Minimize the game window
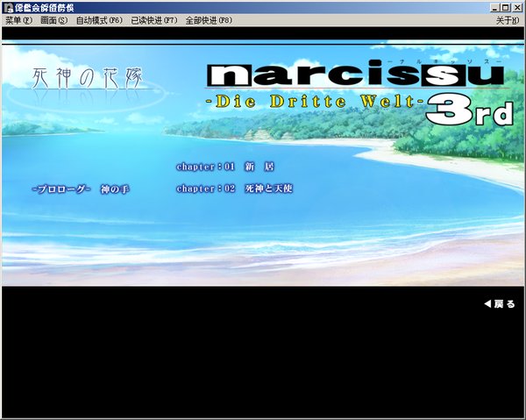526x420 pixels. click(494, 7)
